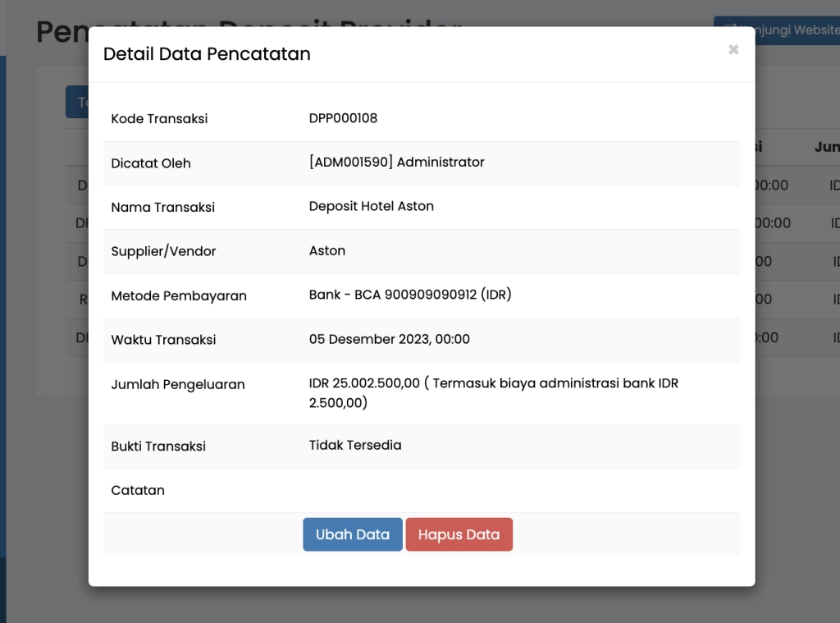Click the Waktu Transaksi label
The height and width of the screenshot is (623, 840).
[163, 340]
